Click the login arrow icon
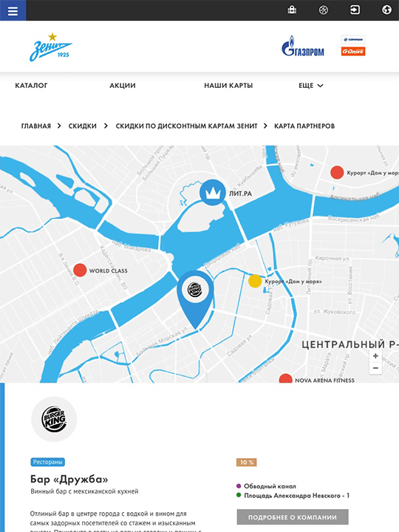Screen dimensions: 399x532 pyautogui.click(x=355, y=10)
